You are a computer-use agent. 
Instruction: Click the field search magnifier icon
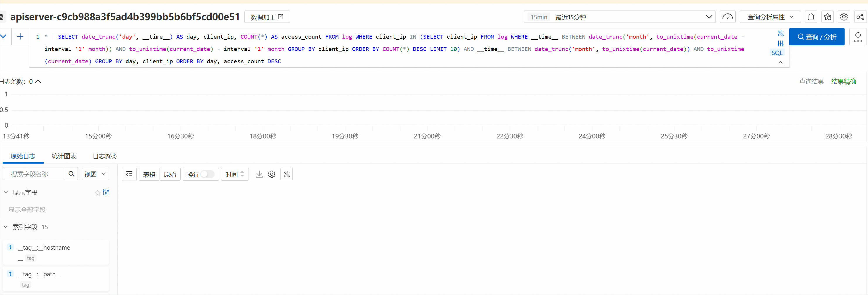[x=71, y=174]
